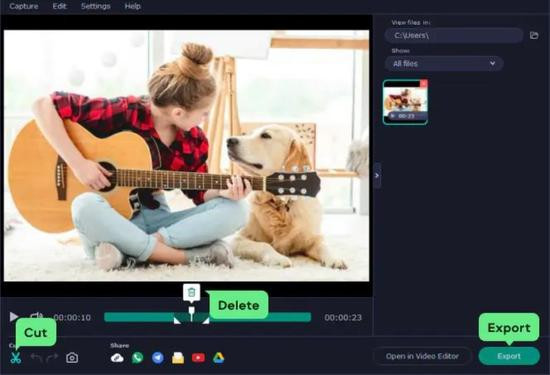
Task: Click the Export button
Action: pyautogui.click(x=509, y=356)
